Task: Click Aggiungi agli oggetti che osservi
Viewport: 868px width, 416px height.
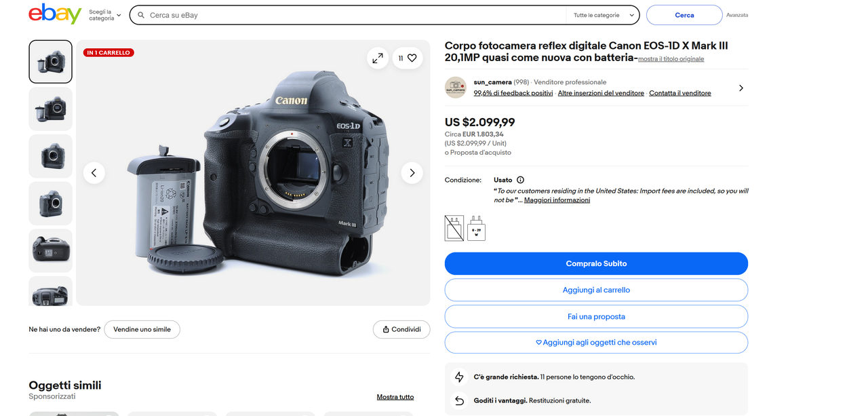Action: click(596, 343)
